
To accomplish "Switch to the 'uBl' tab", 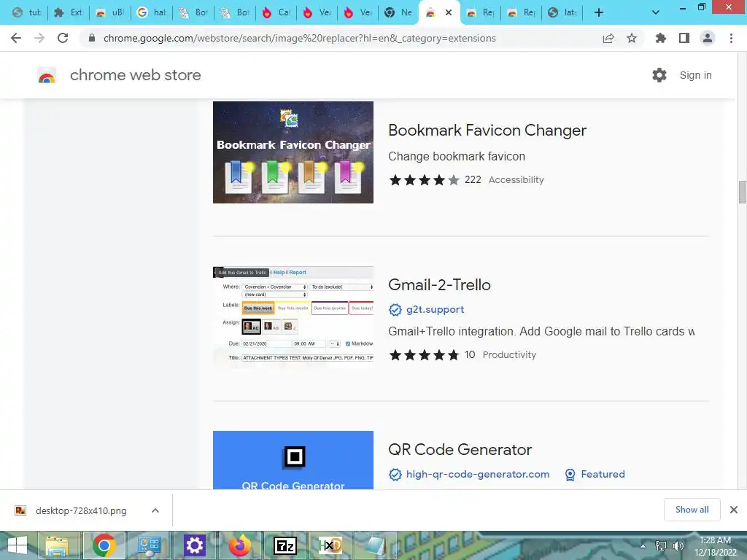I will click(x=109, y=12).
